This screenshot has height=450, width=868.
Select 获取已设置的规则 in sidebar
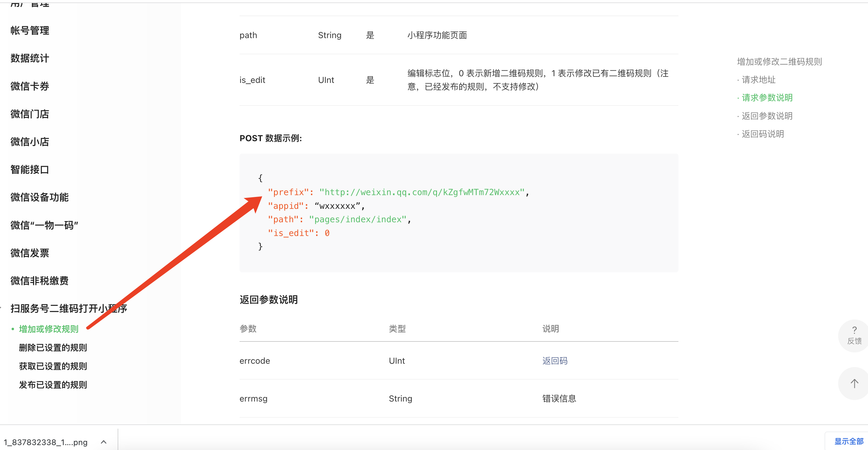pyautogui.click(x=53, y=366)
